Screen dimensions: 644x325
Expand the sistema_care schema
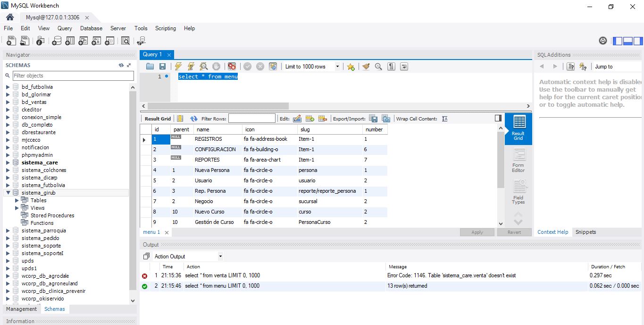[8, 162]
